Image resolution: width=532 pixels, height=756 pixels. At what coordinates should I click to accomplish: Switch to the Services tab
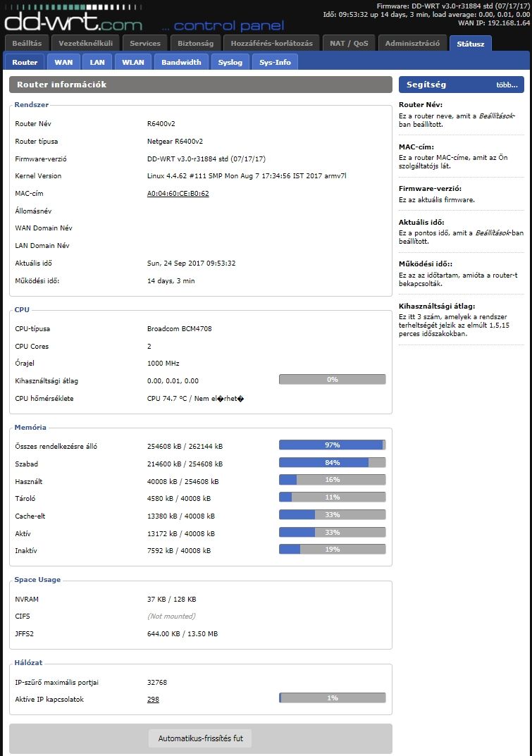tap(144, 44)
